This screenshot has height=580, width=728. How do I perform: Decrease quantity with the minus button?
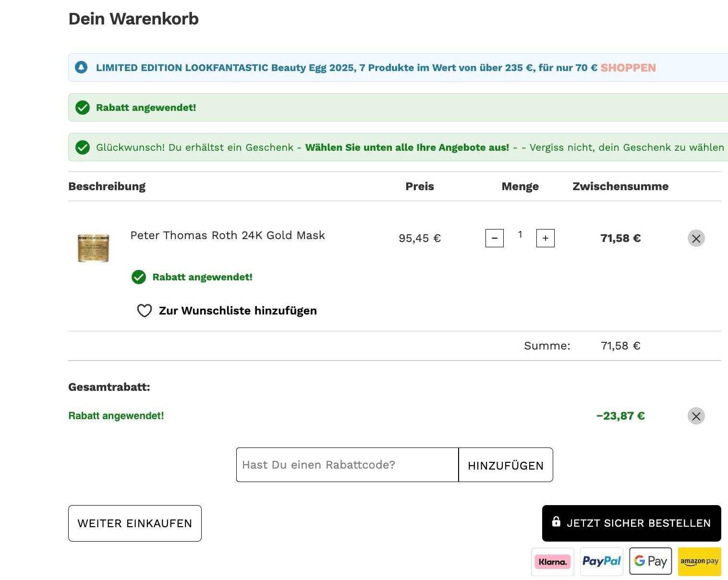tap(495, 238)
